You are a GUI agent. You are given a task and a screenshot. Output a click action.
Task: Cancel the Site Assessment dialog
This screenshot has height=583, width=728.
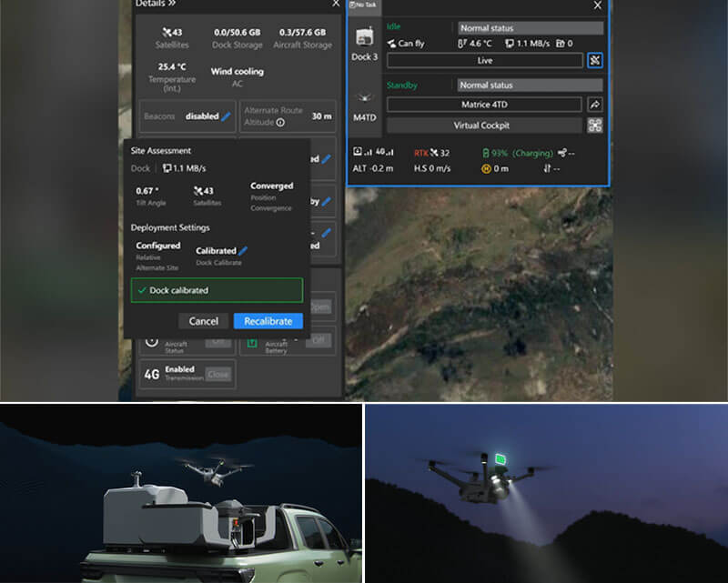tap(203, 321)
